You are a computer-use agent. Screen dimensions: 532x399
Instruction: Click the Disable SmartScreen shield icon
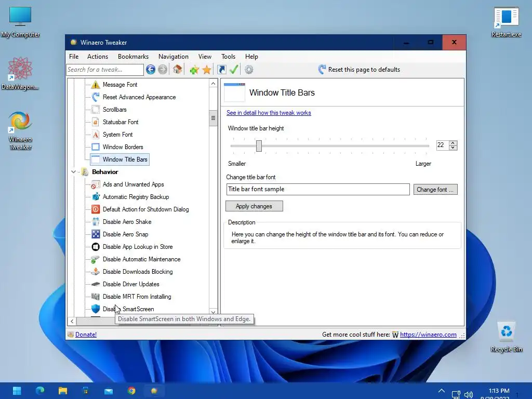point(96,309)
